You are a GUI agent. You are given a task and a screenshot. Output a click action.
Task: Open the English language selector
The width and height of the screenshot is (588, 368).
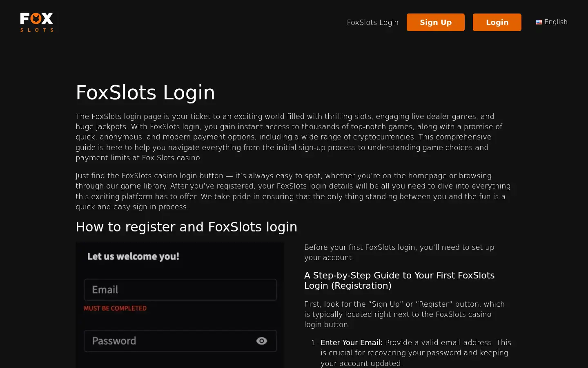pyautogui.click(x=551, y=22)
